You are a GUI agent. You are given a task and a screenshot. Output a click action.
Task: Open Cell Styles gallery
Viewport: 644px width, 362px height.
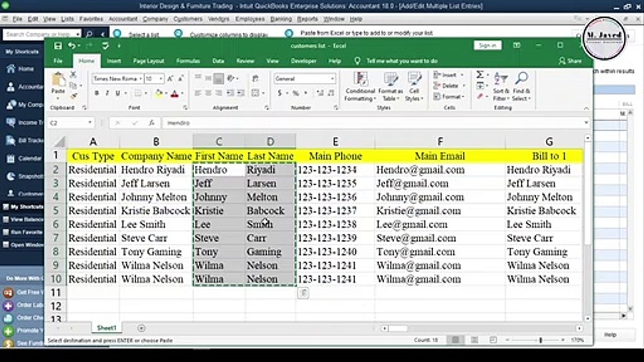coord(414,86)
